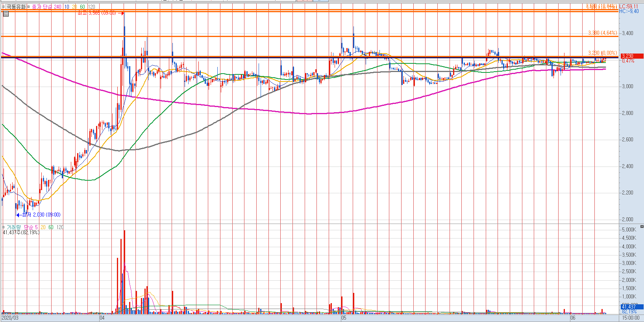This screenshot has width=644, height=322.
Task: Click the 2,200 price axis label
Action: tap(627, 193)
